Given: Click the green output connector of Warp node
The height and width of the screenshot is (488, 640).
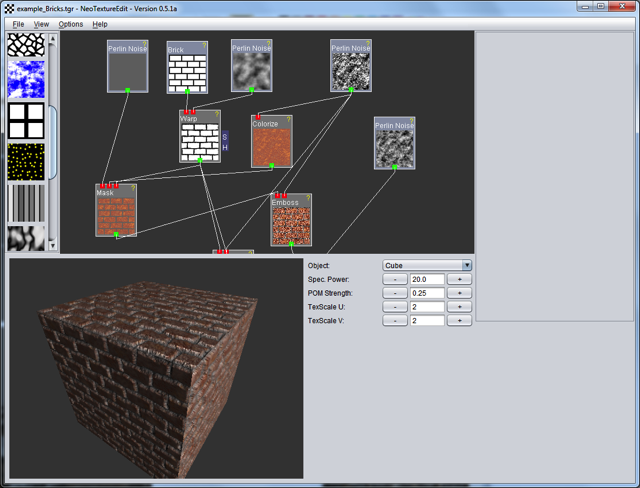Looking at the screenshot, I should (x=200, y=160).
